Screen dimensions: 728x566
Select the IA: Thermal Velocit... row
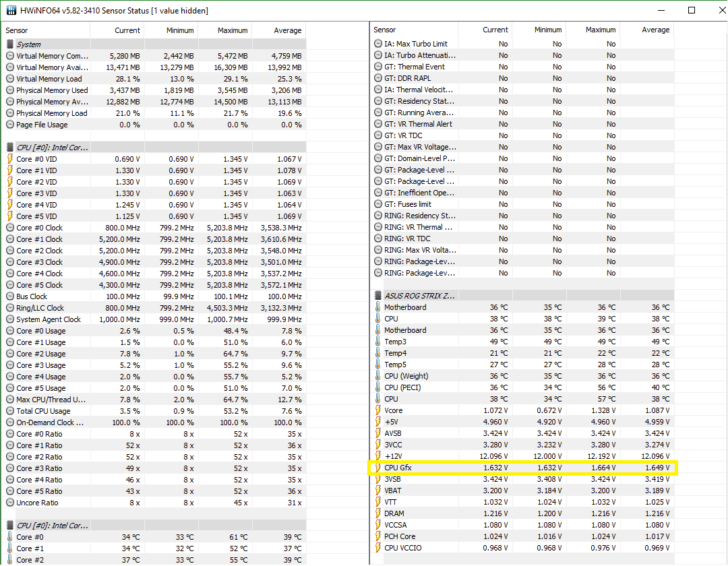(522, 90)
